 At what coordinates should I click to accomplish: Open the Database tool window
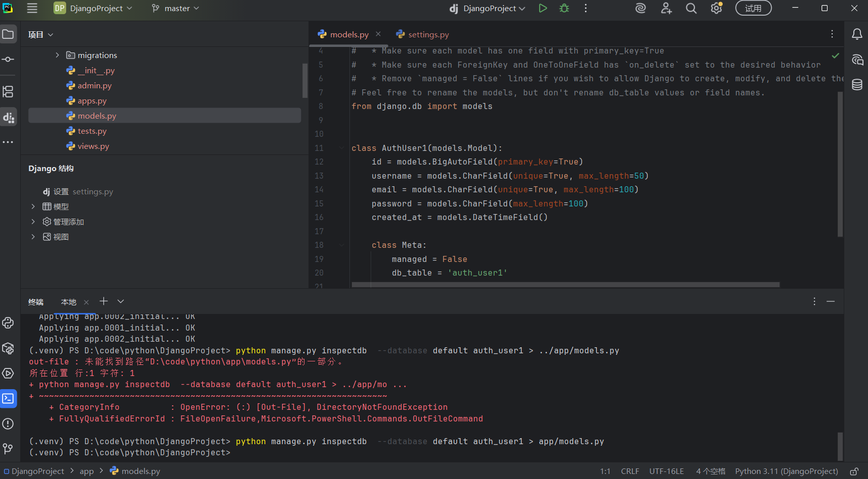(857, 85)
